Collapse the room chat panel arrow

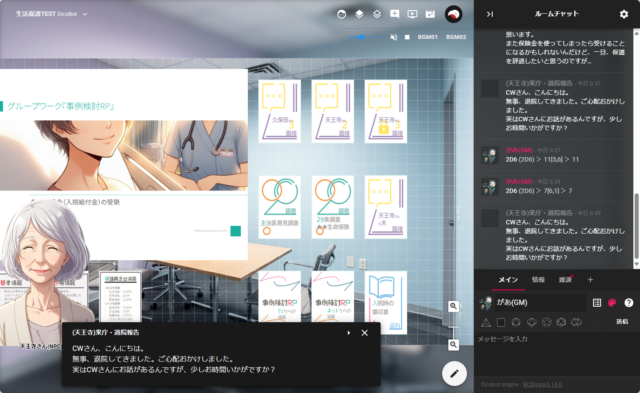pyautogui.click(x=490, y=14)
